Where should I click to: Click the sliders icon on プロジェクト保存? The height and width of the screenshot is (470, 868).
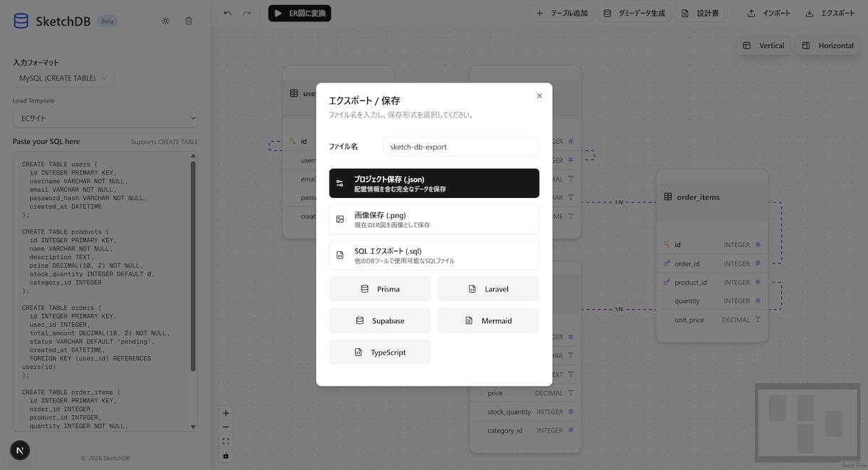(x=340, y=183)
